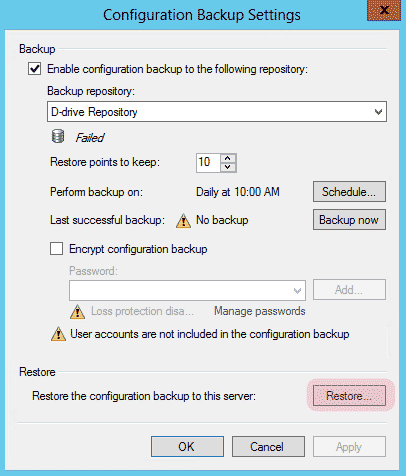Screen dimensions: 406x476
Task: Uncheck Enable configuration backup checkbox
Action: coord(35,69)
